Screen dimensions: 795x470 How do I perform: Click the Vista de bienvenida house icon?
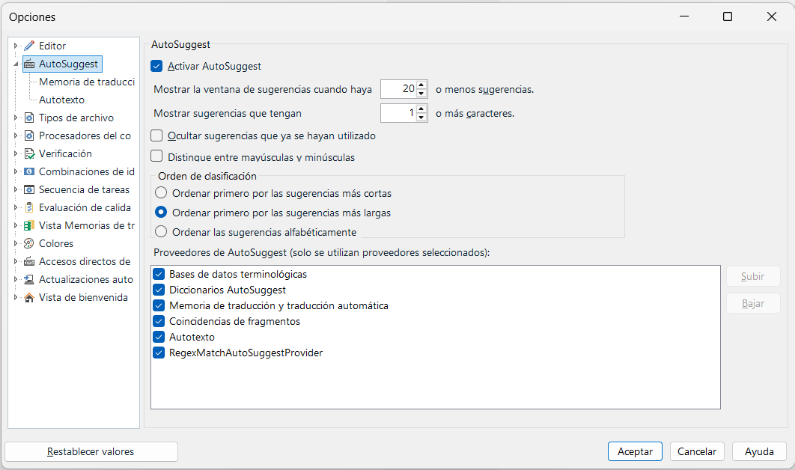[x=29, y=298]
